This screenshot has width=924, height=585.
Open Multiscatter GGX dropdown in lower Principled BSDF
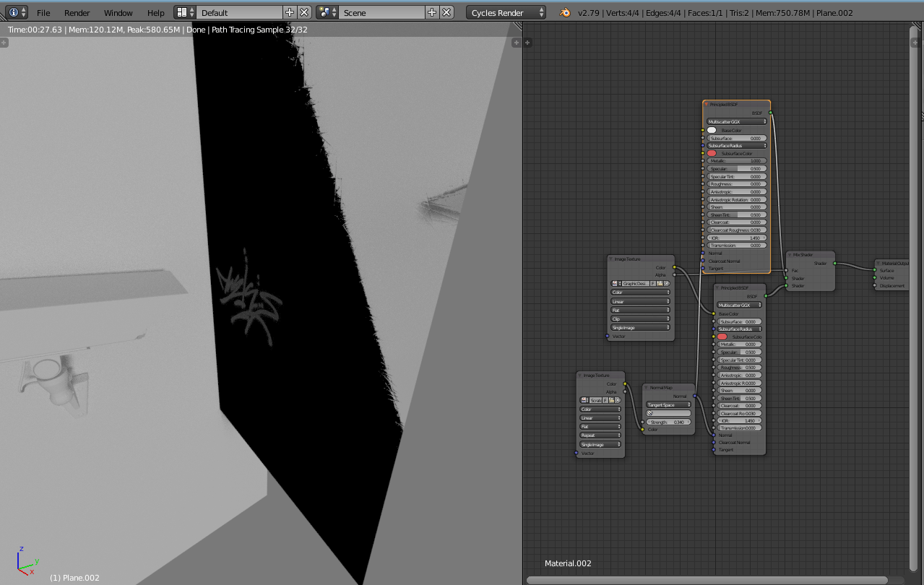739,305
